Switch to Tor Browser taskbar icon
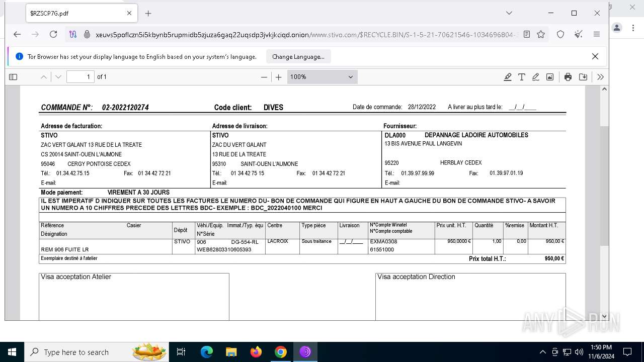Screen dimensions: 644x362 coord(305,352)
